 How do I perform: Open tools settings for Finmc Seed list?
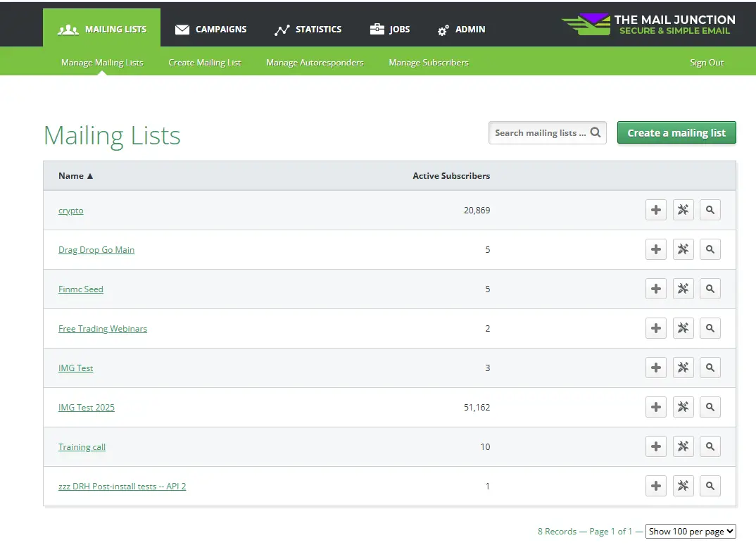[682, 288]
